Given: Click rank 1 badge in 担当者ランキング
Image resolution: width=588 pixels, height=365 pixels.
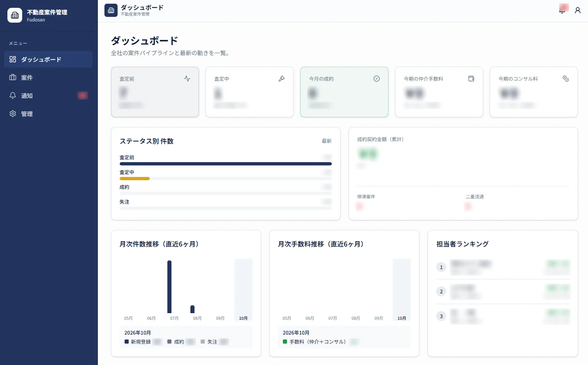Looking at the screenshot, I should (x=441, y=267).
